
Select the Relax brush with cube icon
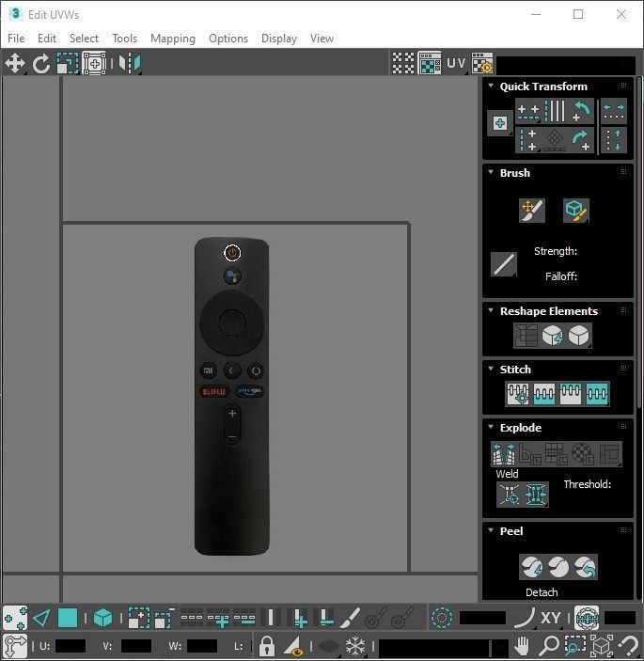tap(576, 211)
